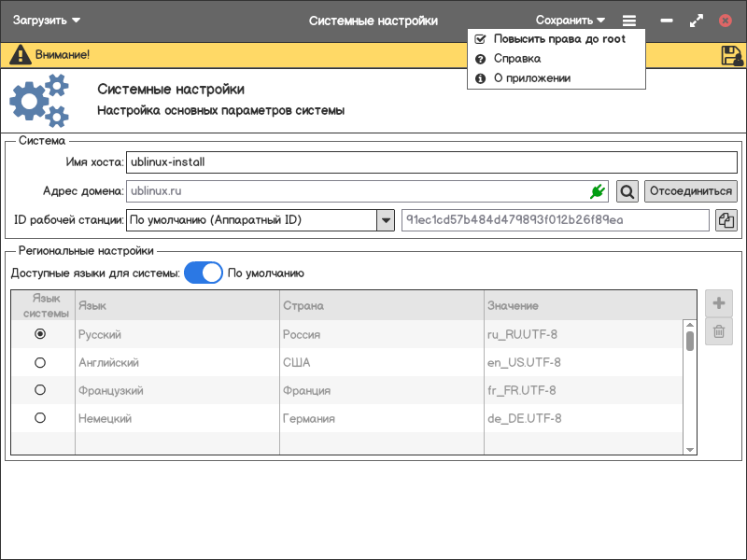Click the trash icon beside language table

pyautogui.click(x=719, y=331)
